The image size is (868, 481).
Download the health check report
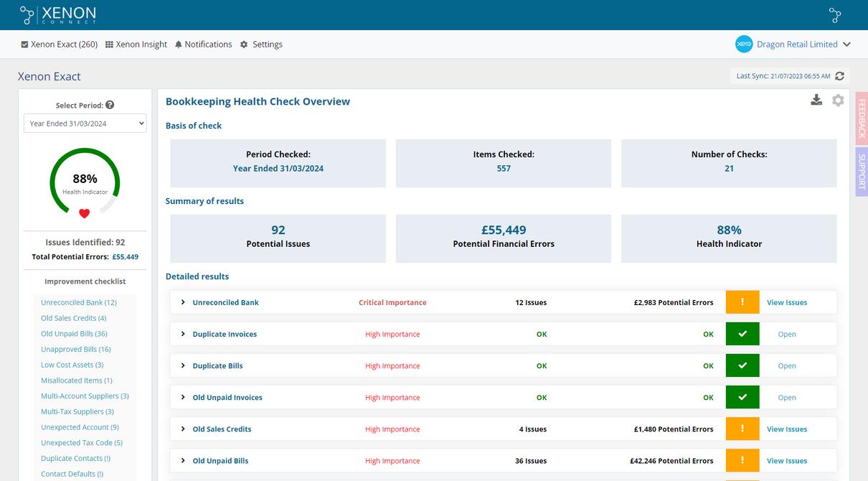tap(816, 101)
